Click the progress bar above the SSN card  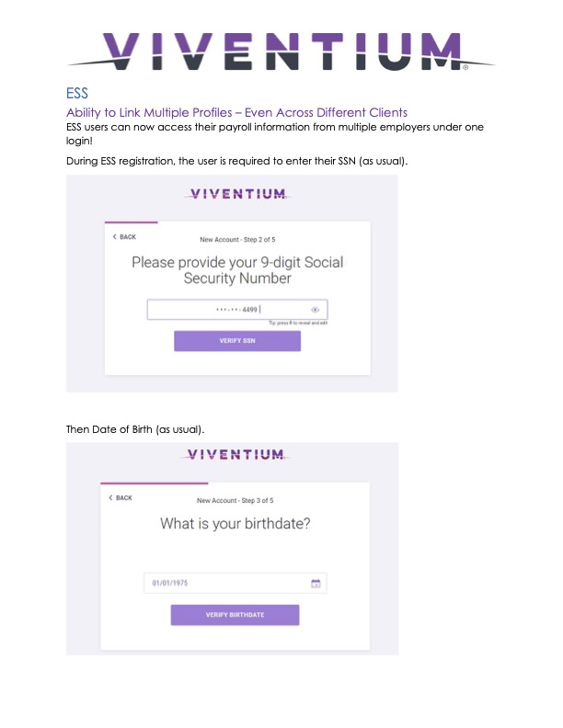click(x=132, y=222)
